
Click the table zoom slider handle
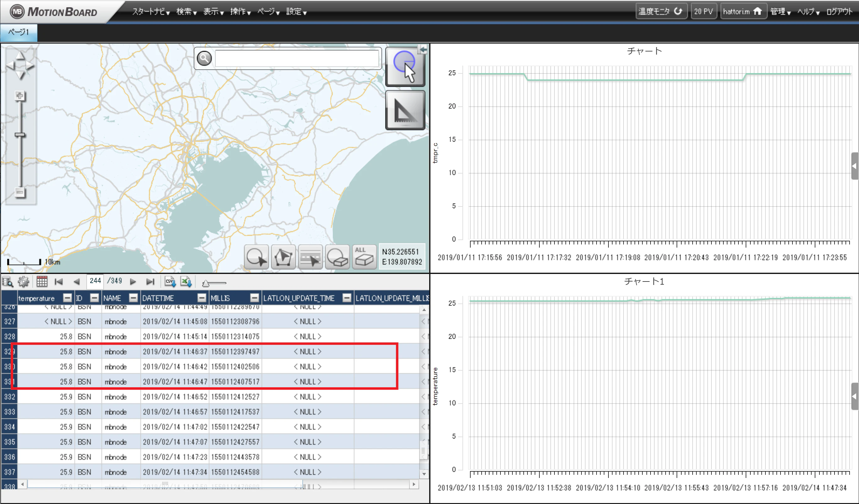[206, 283]
